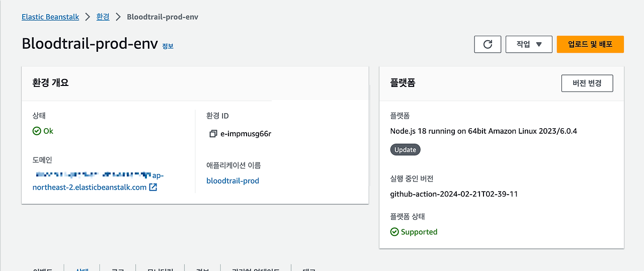Click the Bloodtrail-prod-env breadcrumb text
This screenshot has height=271, width=644.
[x=163, y=17]
